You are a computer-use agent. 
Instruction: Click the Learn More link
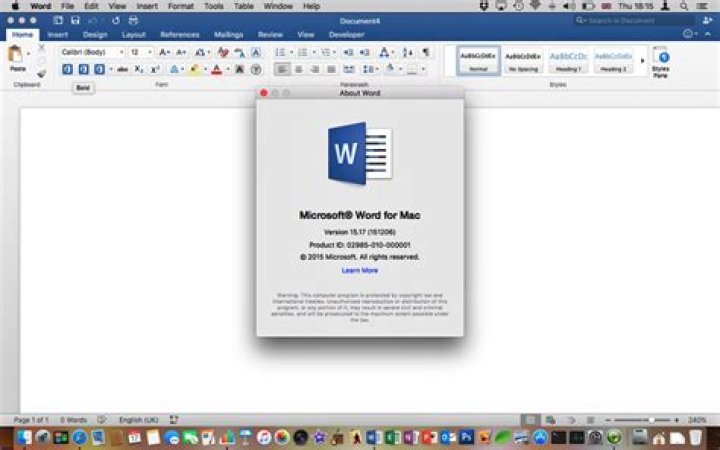point(360,270)
